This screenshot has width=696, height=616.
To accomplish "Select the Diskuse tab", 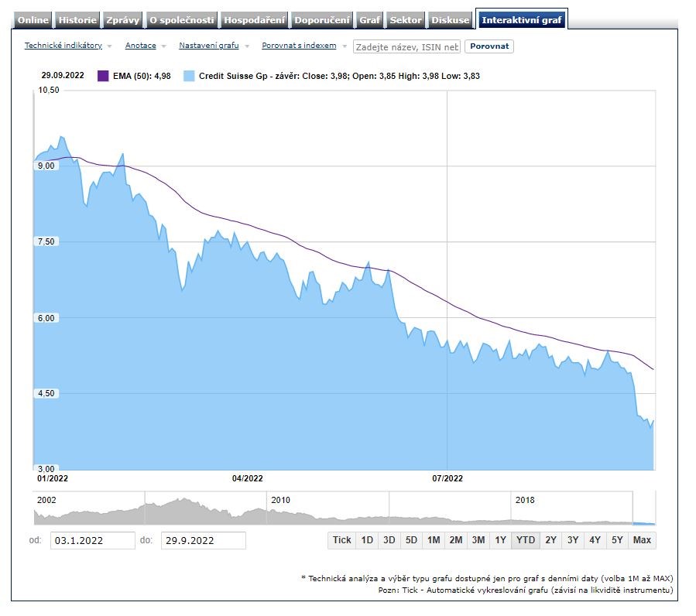I will (450, 20).
